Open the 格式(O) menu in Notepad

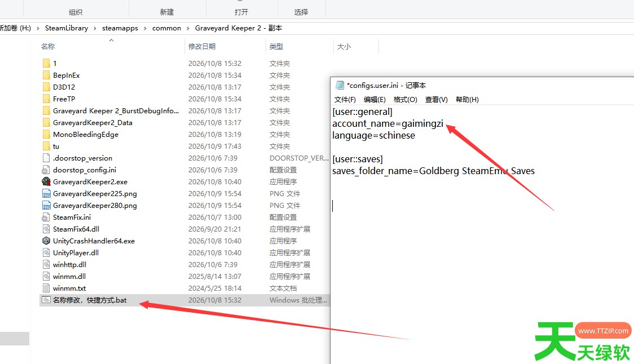pyautogui.click(x=405, y=99)
